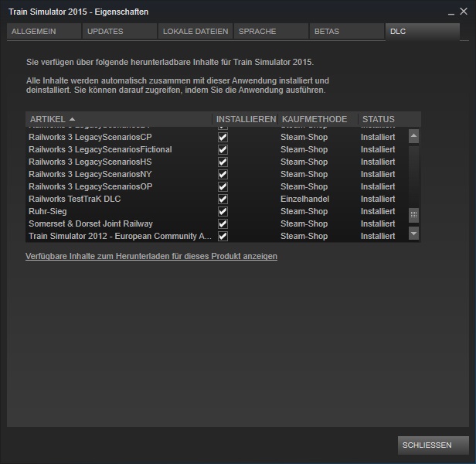This screenshot has width=476, height=464.
Task: Open the available downloadable content link
Action: pos(151,256)
